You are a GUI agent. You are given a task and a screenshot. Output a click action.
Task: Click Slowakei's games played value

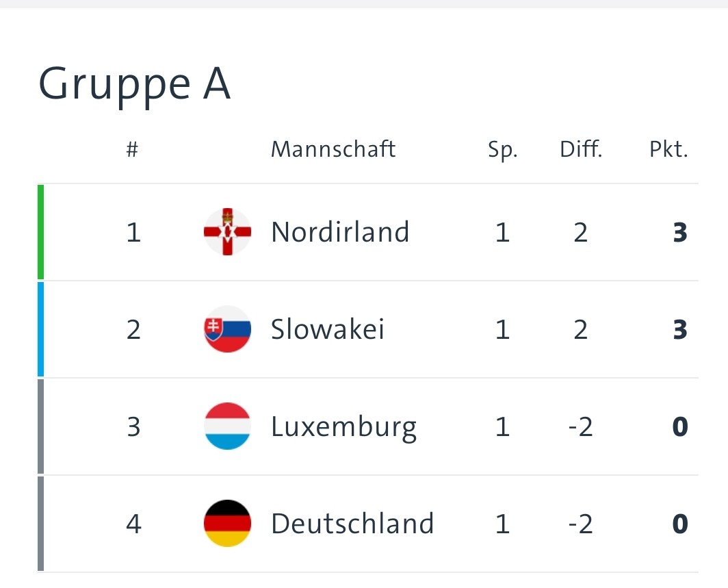[503, 330]
